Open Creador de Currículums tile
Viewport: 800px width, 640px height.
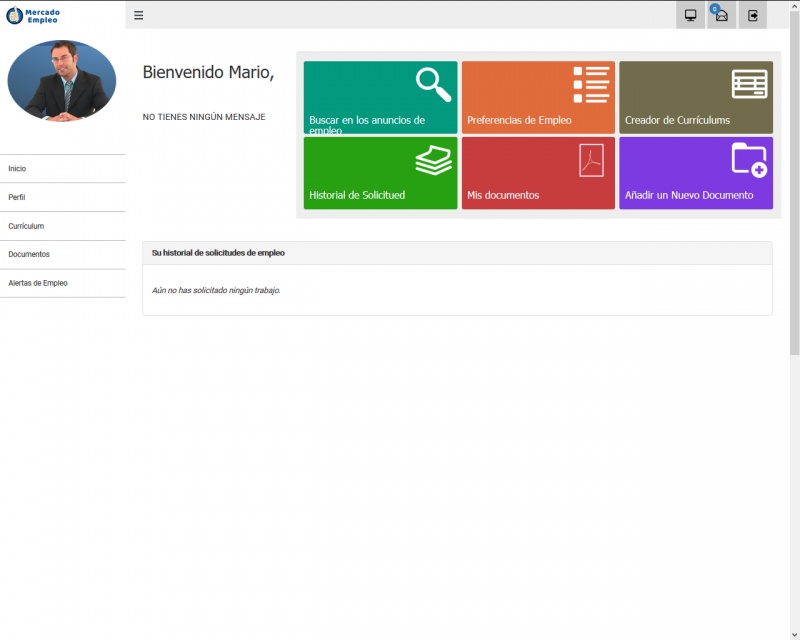coord(696,97)
